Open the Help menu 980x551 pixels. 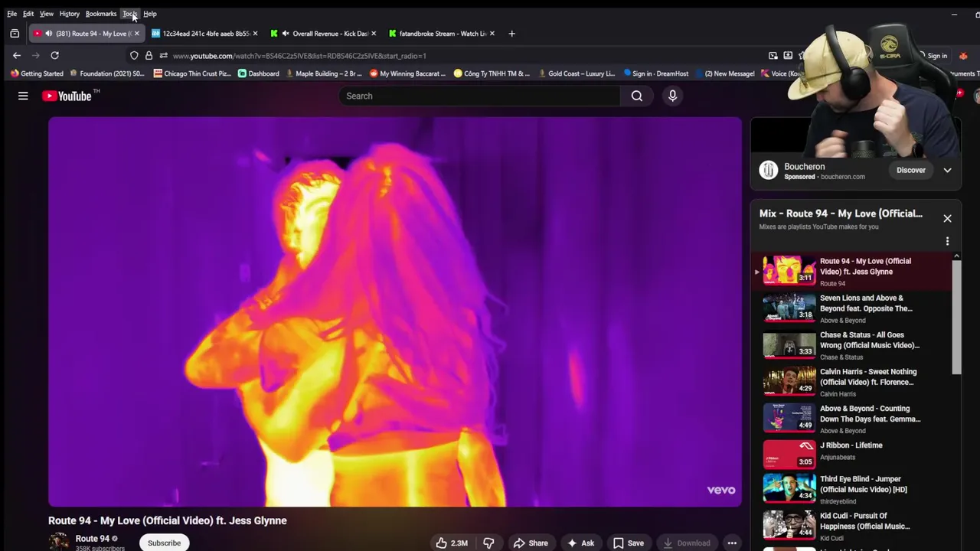150,14
